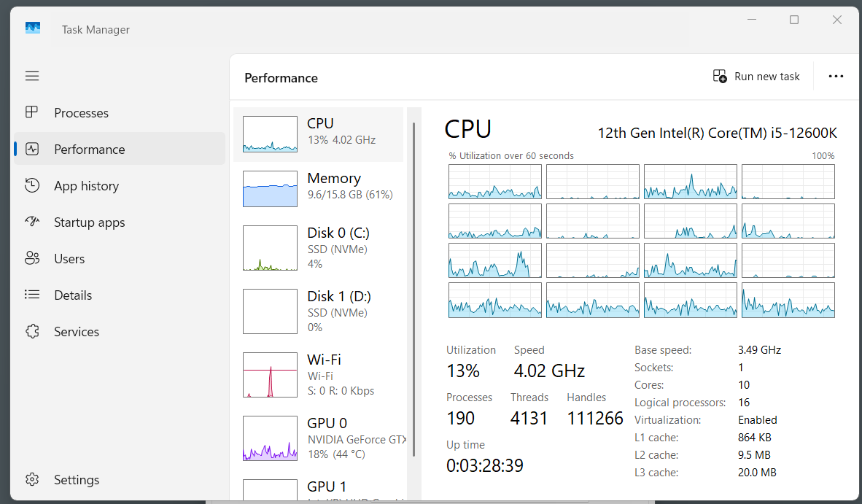Open the Services page label

click(x=77, y=332)
